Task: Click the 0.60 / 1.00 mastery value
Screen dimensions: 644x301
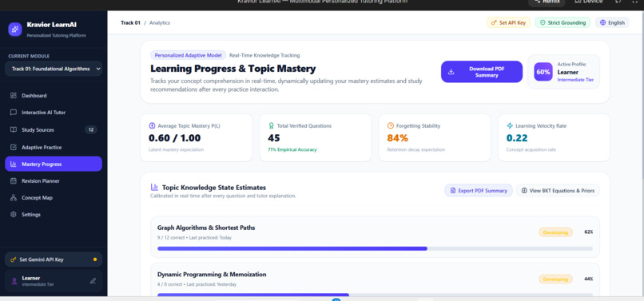Action: click(x=174, y=138)
